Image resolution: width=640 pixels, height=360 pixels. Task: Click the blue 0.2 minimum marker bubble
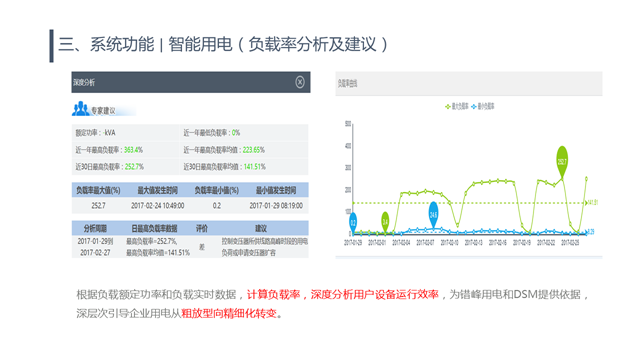click(353, 222)
